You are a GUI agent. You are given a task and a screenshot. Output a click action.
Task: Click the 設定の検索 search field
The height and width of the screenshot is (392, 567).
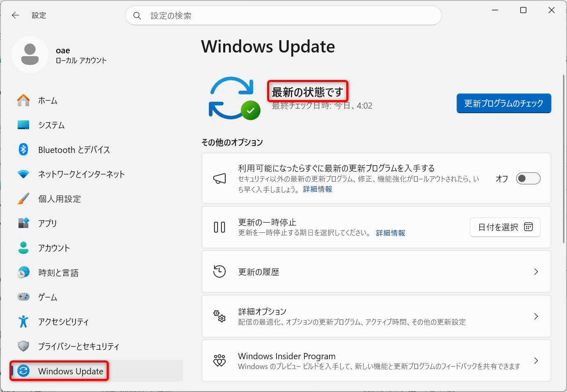click(x=283, y=16)
